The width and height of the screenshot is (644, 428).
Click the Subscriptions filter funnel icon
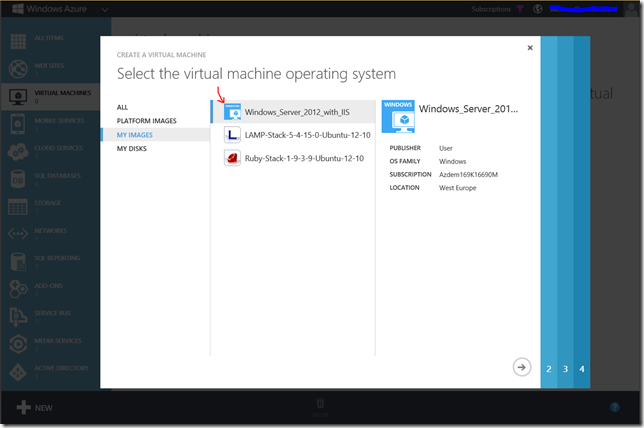click(520, 9)
